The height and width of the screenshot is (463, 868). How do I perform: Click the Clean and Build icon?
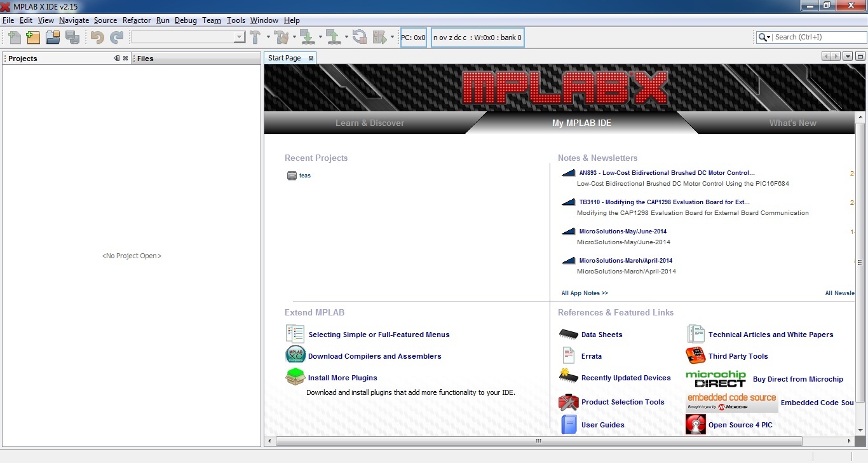tap(281, 38)
